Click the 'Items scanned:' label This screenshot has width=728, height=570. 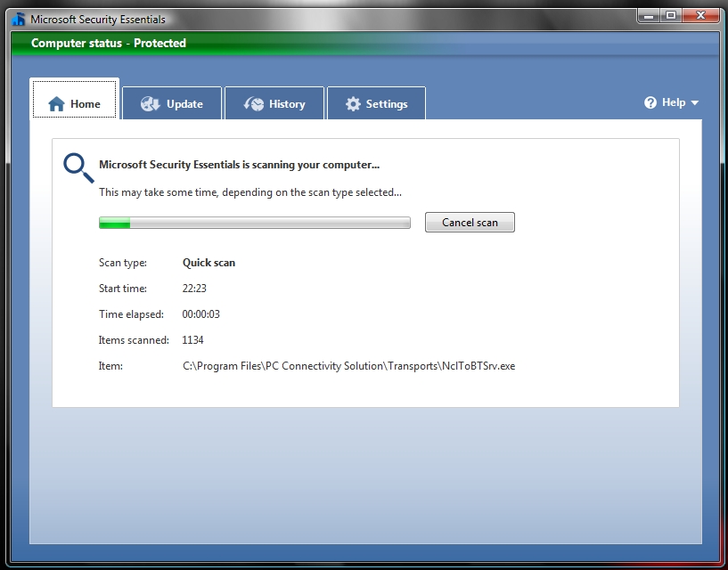(134, 340)
